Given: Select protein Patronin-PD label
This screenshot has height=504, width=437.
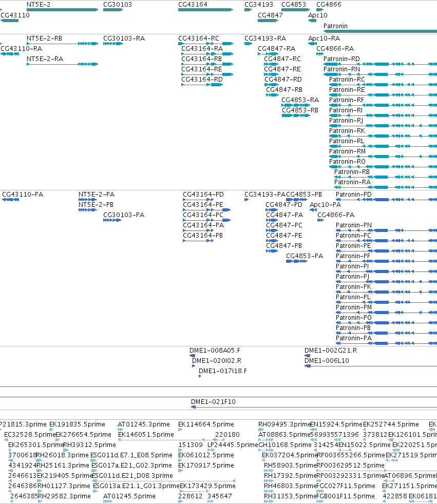Looking at the screenshot, I should point(354,195).
